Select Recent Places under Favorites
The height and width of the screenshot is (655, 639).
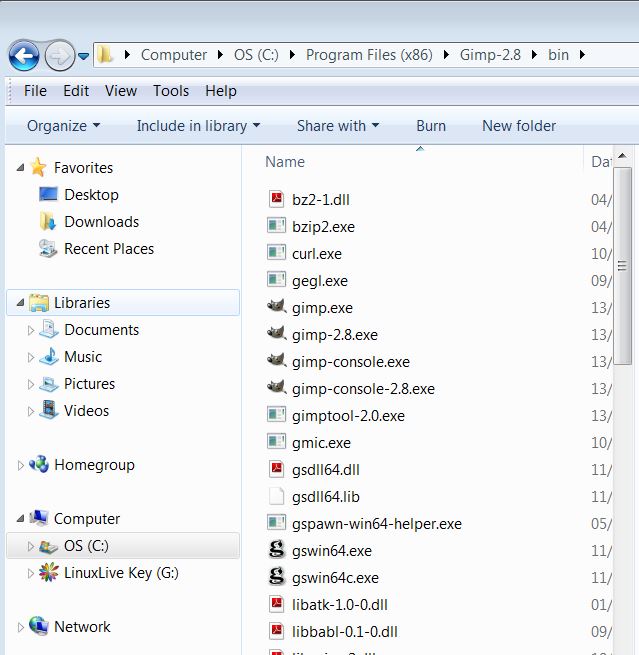click(x=109, y=249)
